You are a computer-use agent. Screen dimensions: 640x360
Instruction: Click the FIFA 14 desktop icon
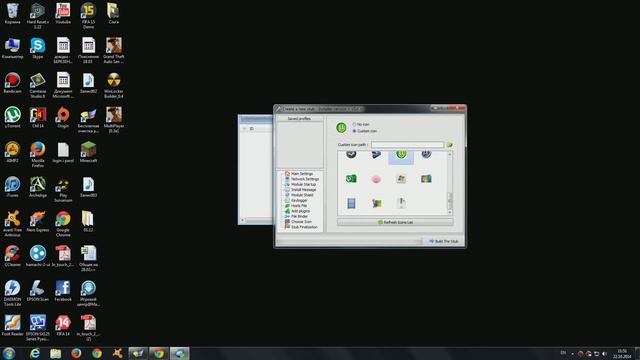[x=63, y=326]
